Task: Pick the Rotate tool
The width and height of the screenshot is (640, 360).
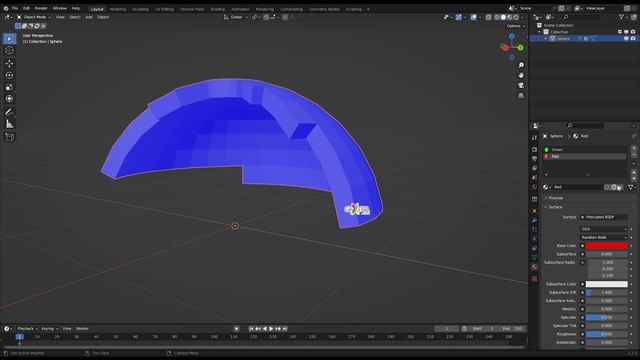Action: click(9, 75)
